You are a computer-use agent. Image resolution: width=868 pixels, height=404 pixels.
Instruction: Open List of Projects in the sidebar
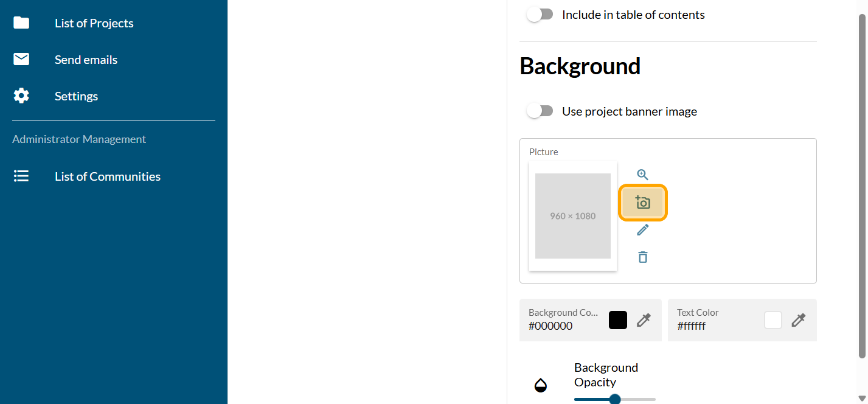94,23
